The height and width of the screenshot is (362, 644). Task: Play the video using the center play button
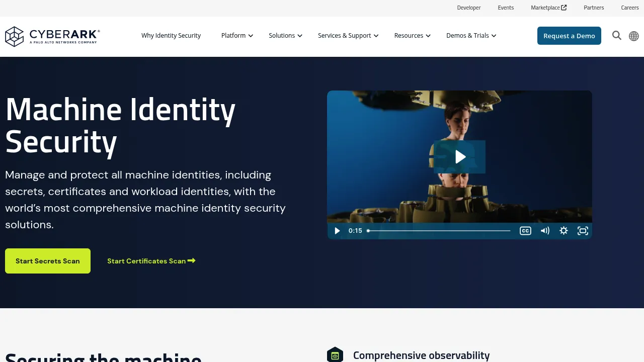pyautogui.click(x=460, y=157)
